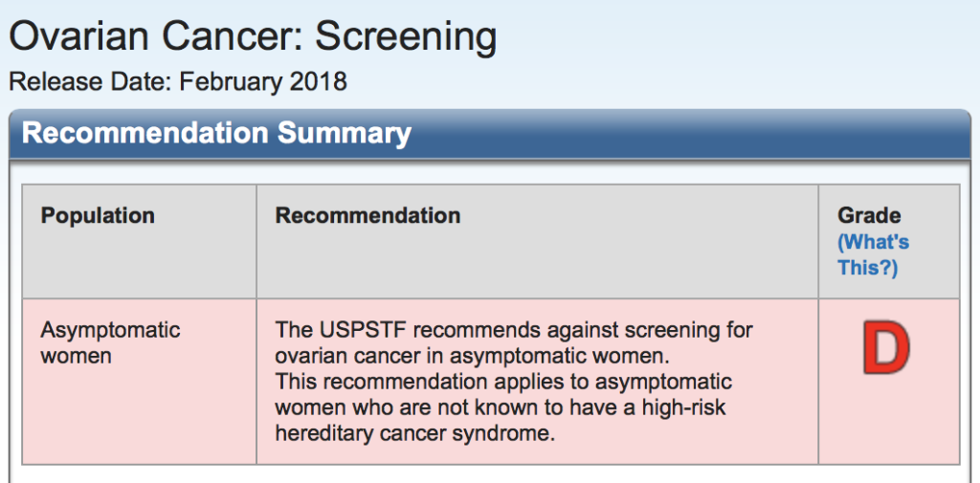
Task: Click the Grade column header label
Action: click(869, 216)
